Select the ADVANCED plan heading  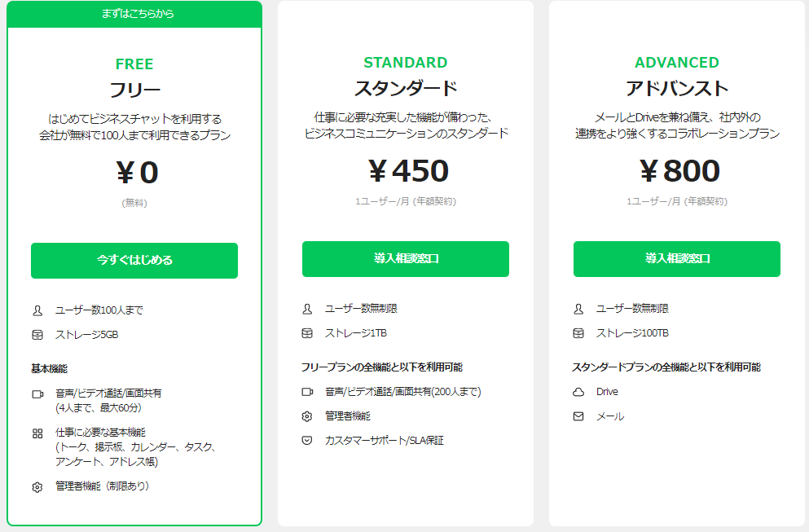[x=676, y=63]
